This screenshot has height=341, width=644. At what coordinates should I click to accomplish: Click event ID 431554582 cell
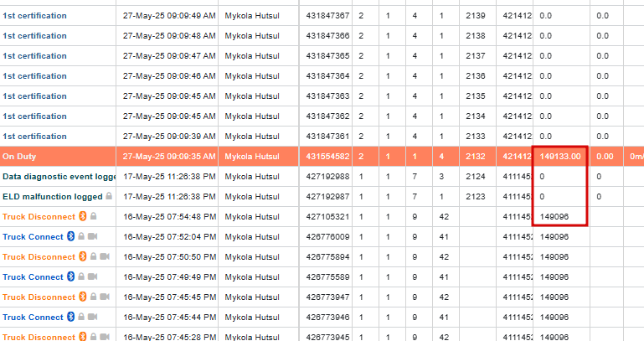point(327,157)
